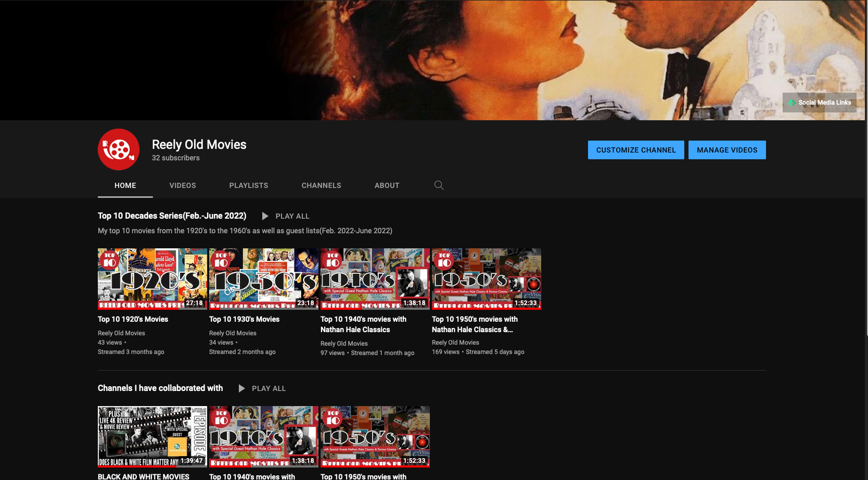This screenshot has height=480, width=868.
Task: Open first-row 1940's video thumbnail
Action: (375, 279)
